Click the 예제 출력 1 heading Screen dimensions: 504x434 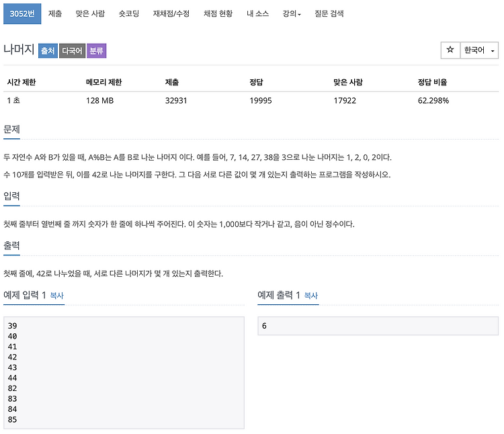pos(279,295)
